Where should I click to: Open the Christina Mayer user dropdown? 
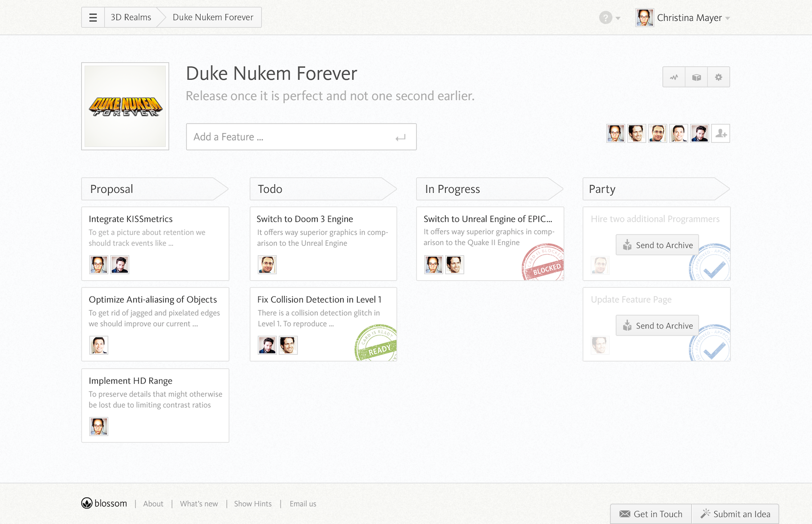pos(684,18)
